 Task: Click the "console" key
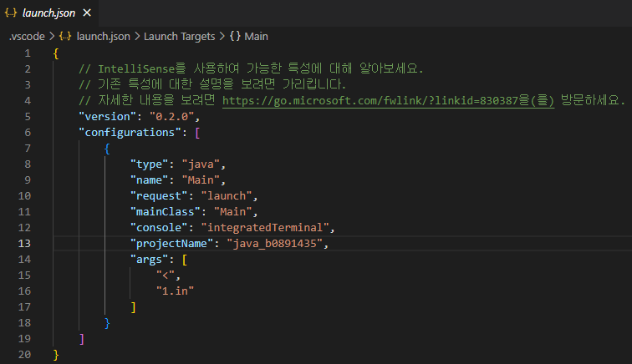tap(159, 227)
